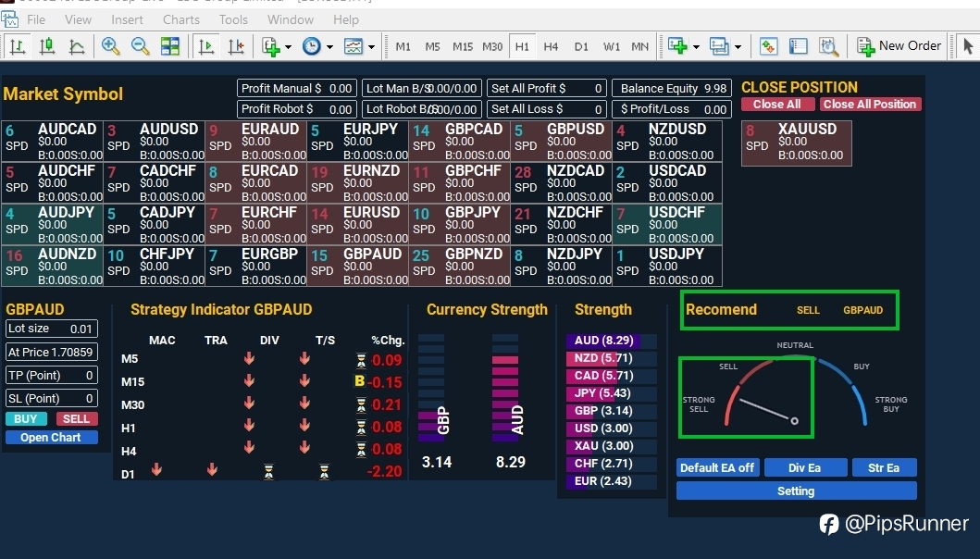Edit the TP (Point) field
This screenshot has height=559, width=980.
click(51, 375)
